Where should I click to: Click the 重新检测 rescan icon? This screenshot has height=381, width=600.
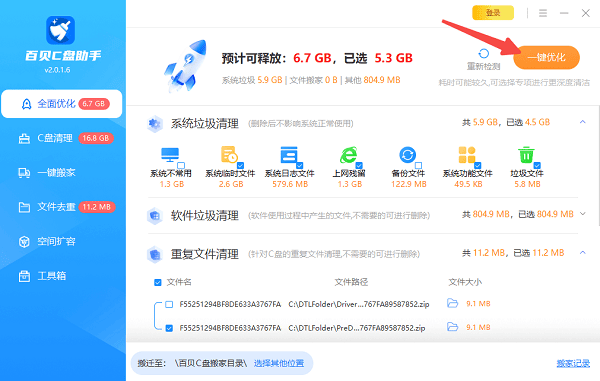click(484, 54)
